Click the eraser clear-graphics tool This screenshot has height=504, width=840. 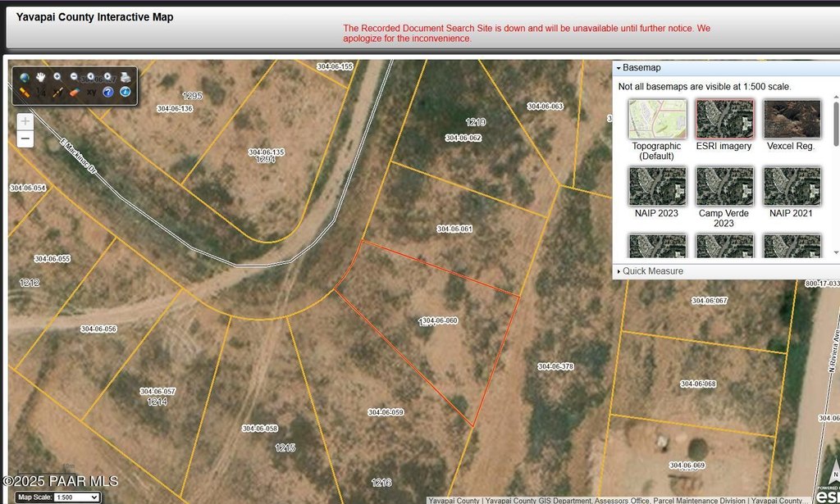74,93
